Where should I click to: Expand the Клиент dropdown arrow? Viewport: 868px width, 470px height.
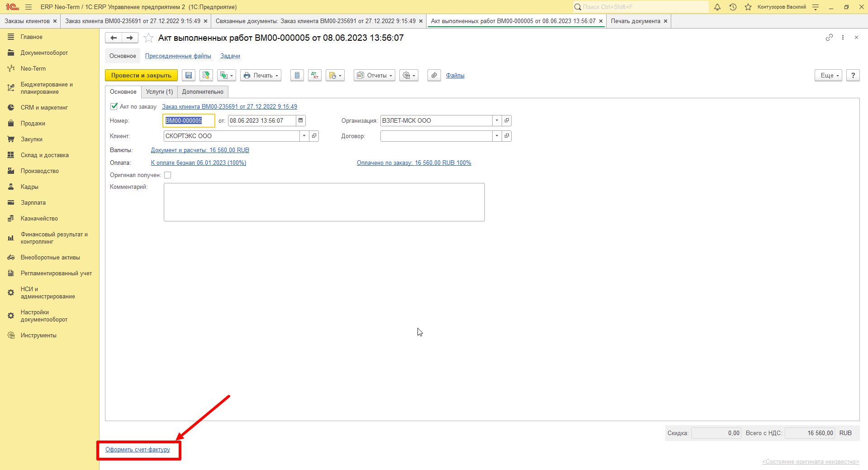(304, 136)
